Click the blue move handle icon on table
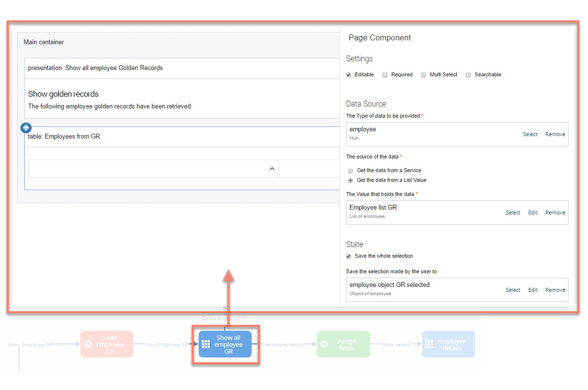Screen dimensions: 588x390 [26, 128]
